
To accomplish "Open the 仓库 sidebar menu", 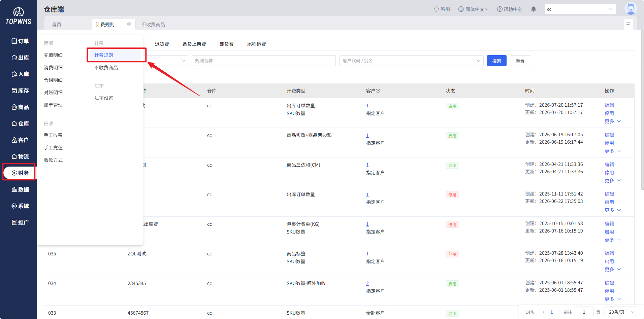I will click(20, 123).
